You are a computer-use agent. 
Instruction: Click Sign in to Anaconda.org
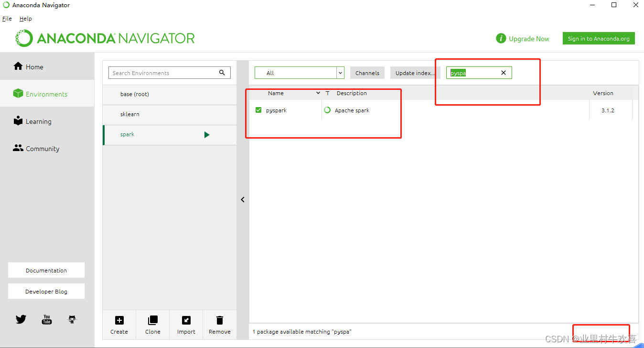(599, 39)
